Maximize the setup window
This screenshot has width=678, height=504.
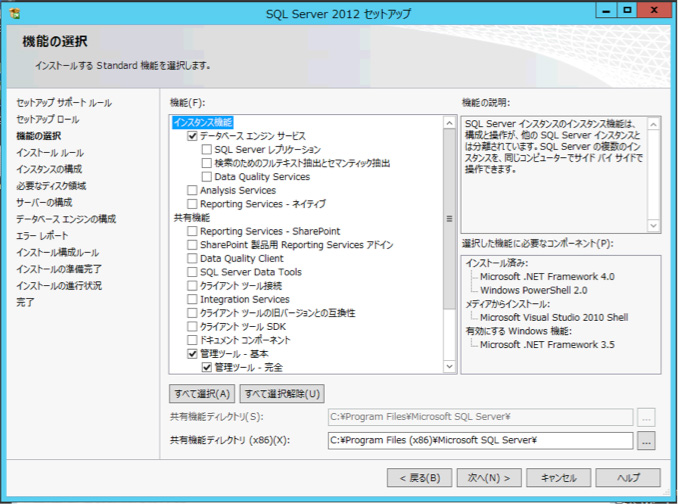tap(627, 10)
